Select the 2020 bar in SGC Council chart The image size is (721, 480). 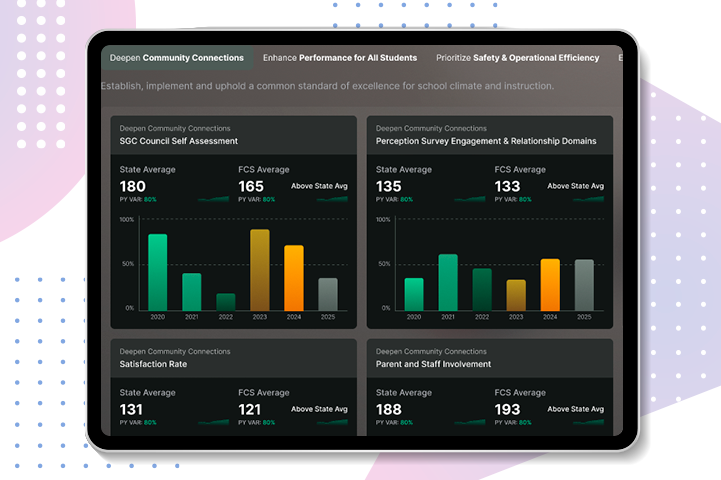coord(158,272)
